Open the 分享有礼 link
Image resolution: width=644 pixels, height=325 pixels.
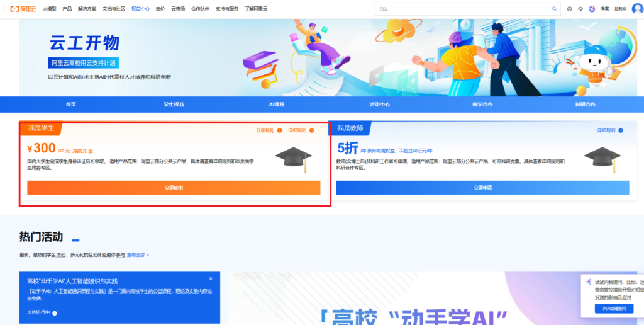tap(265, 130)
